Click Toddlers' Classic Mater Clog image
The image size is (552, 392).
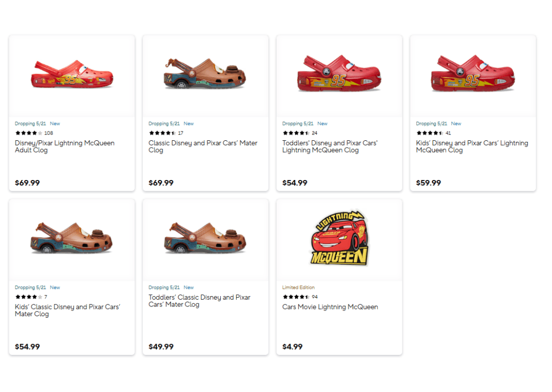tap(205, 239)
